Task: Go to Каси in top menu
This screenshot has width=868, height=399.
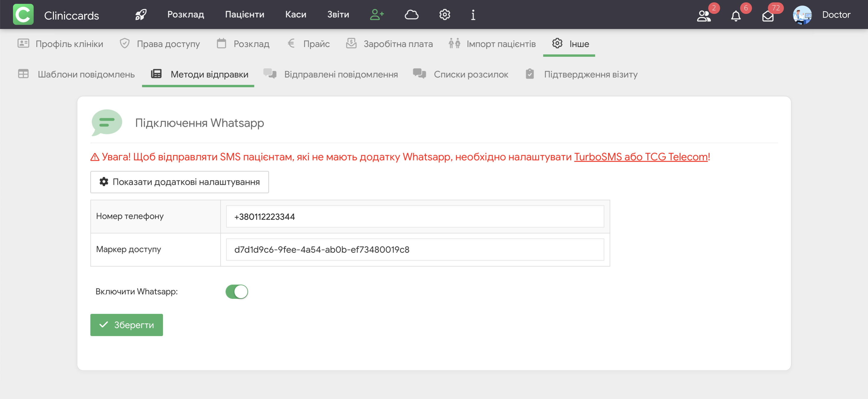Action: coord(296,14)
